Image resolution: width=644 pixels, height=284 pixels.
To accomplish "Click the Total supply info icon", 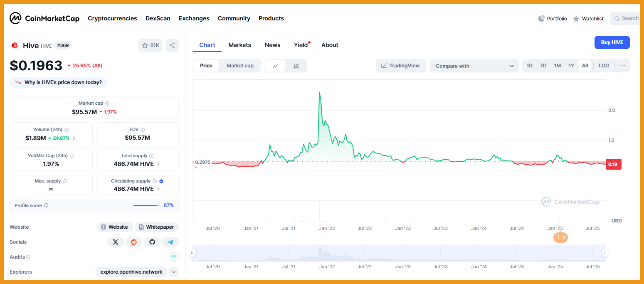I will pos(151,156).
